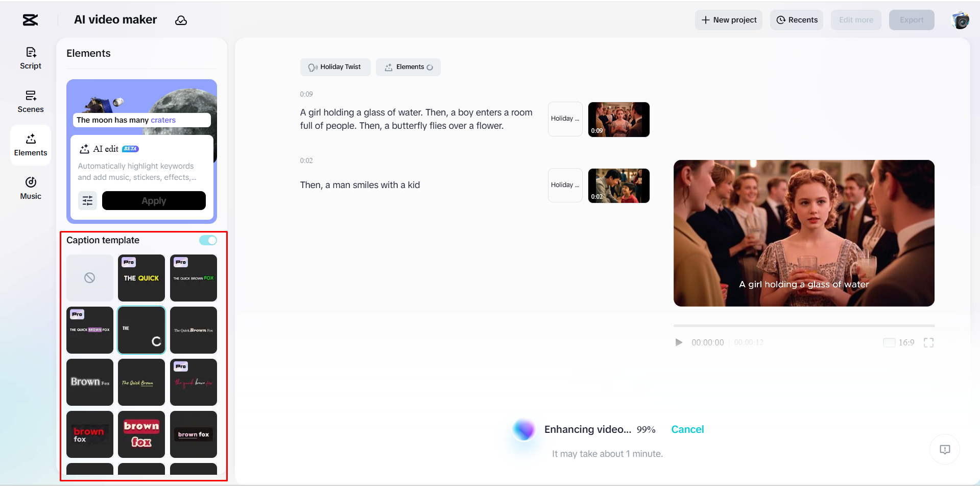The width and height of the screenshot is (980, 486).
Task: Change the 16:9 aspect ratio
Action: pyautogui.click(x=899, y=342)
